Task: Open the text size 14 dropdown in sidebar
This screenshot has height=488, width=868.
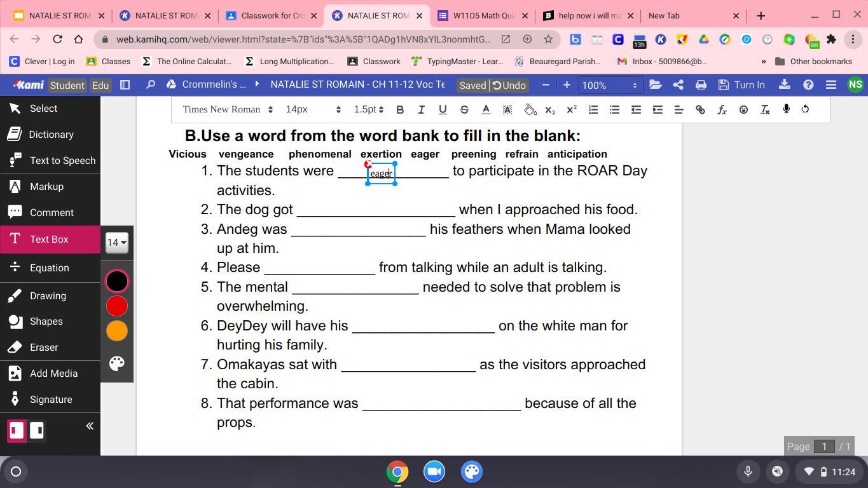Action: pos(117,242)
